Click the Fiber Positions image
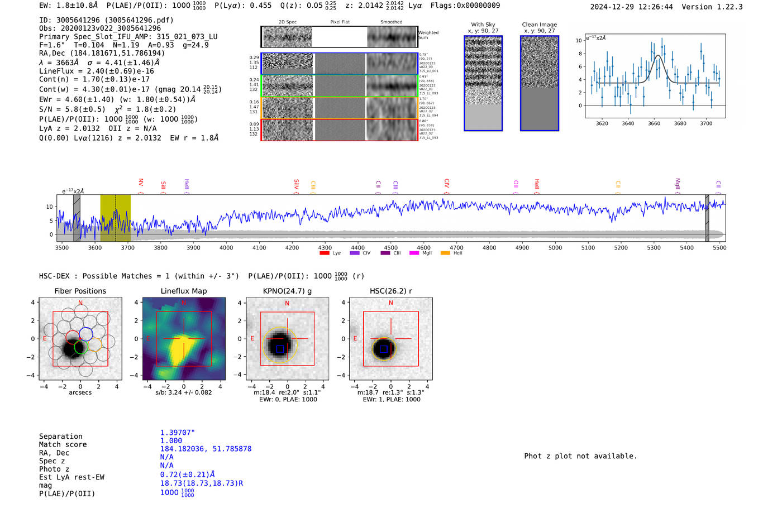 80,338
